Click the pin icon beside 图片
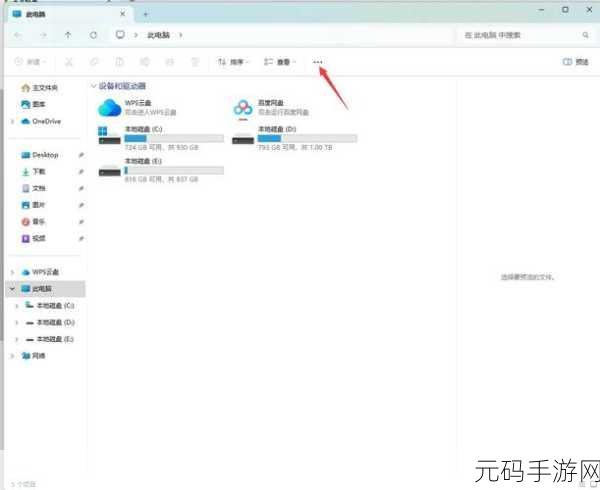The height and width of the screenshot is (490, 600). point(81,205)
